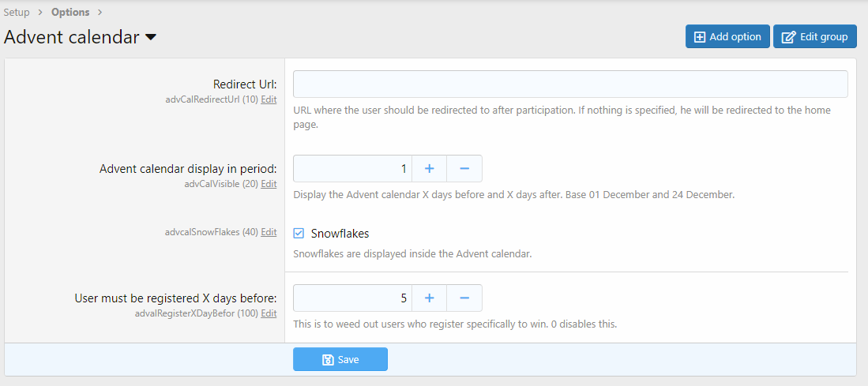Decrease User must be registered days value

[x=464, y=298]
